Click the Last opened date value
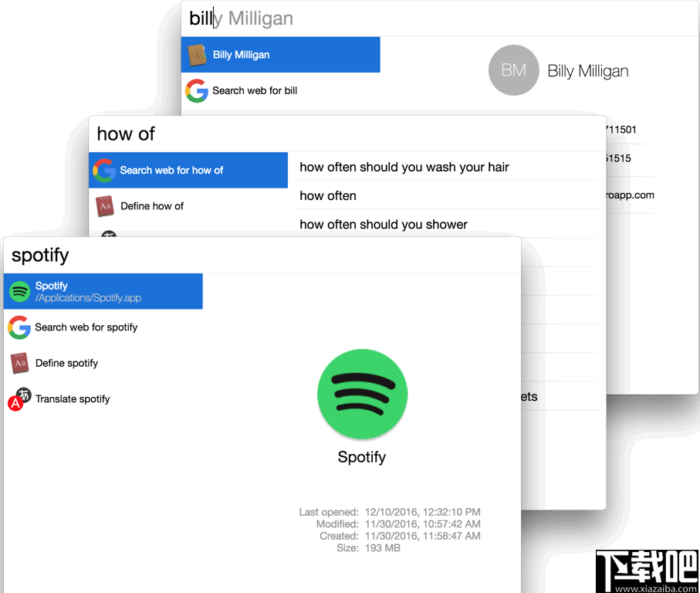The width and height of the screenshot is (700, 593). coord(423,512)
